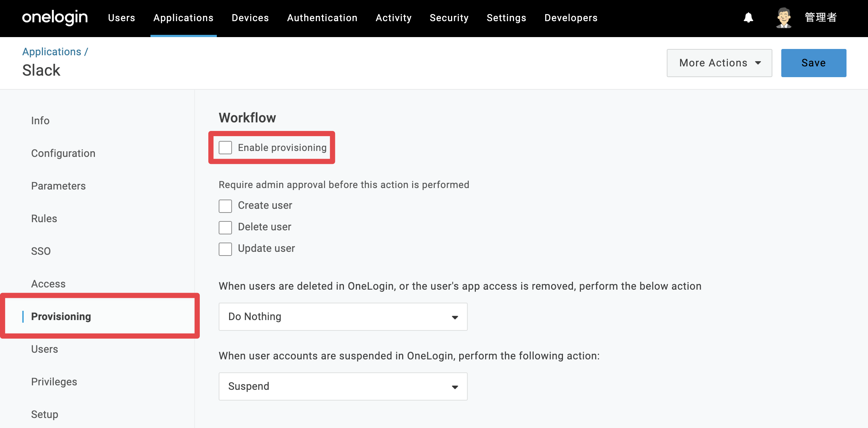
Task: Open the Suspend action dropdown
Action: click(343, 386)
